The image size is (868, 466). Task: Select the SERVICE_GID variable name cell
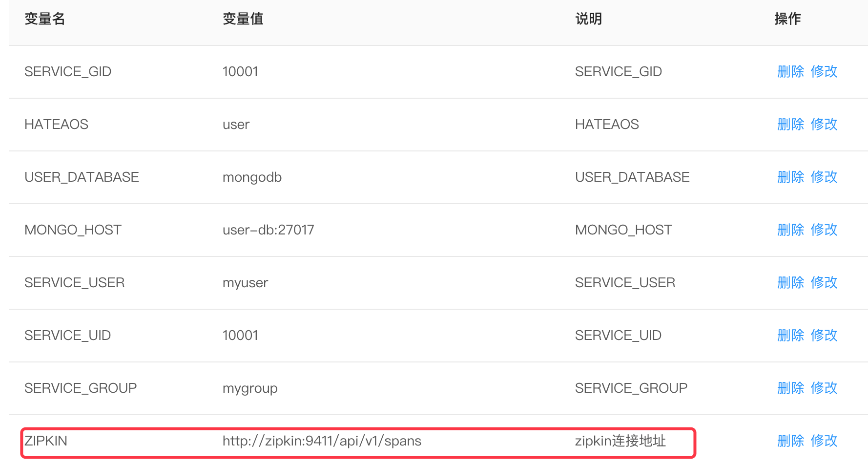click(x=68, y=72)
